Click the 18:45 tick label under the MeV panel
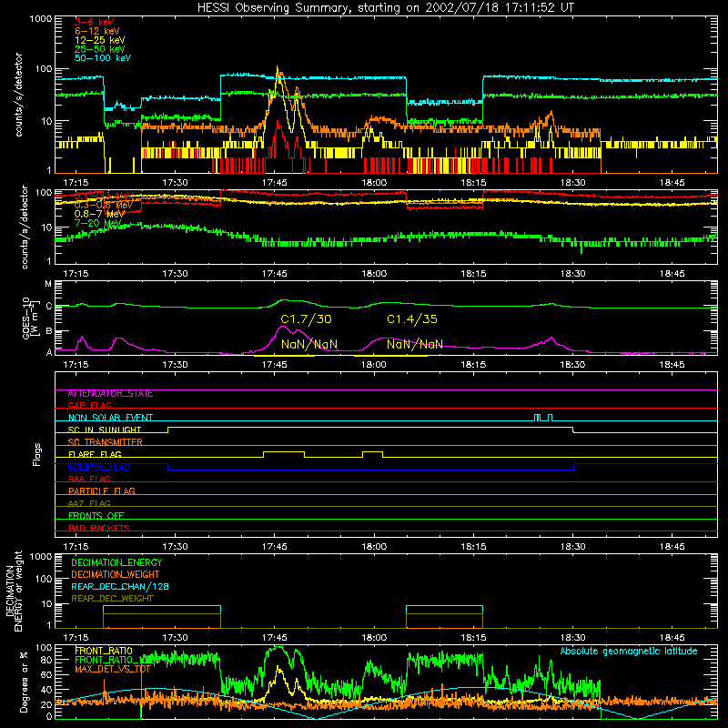The width and height of the screenshot is (728, 728). pos(672,274)
